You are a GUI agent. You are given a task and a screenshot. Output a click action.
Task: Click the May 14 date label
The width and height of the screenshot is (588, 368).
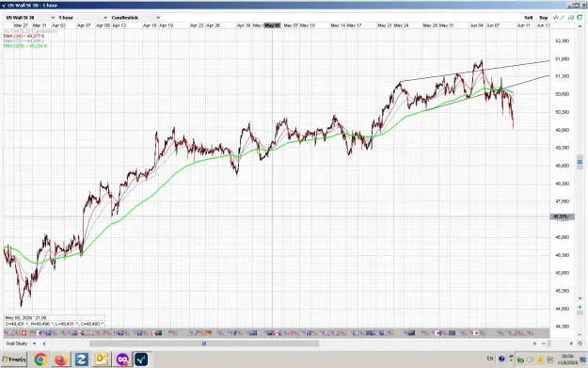click(x=338, y=25)
